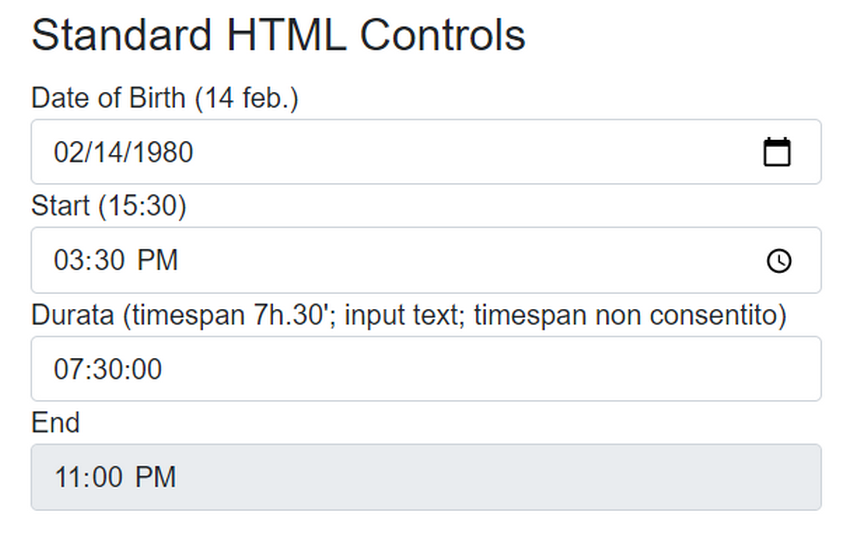Click empty space inside Durata text box

click(x=486, y=369)
